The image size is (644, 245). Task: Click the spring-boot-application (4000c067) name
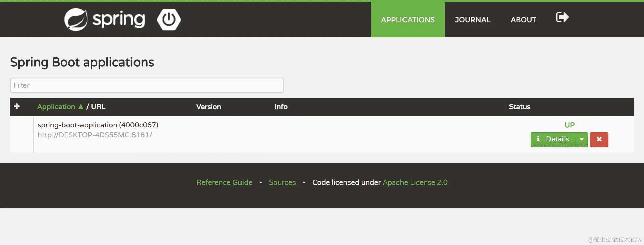click(98, 125)
